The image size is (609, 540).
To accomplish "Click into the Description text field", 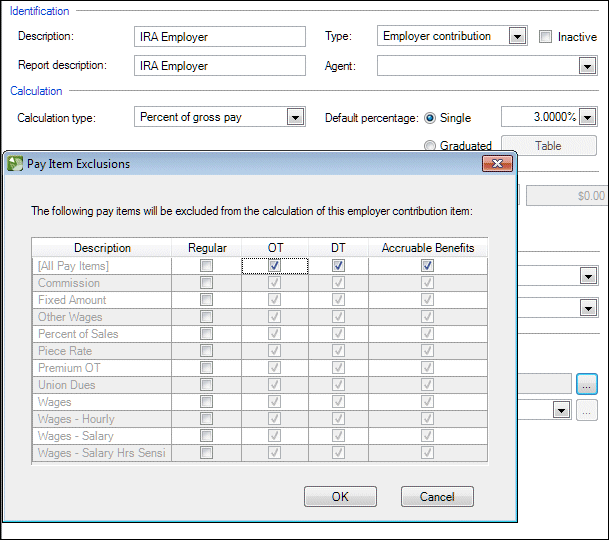I will click(220, 37).
